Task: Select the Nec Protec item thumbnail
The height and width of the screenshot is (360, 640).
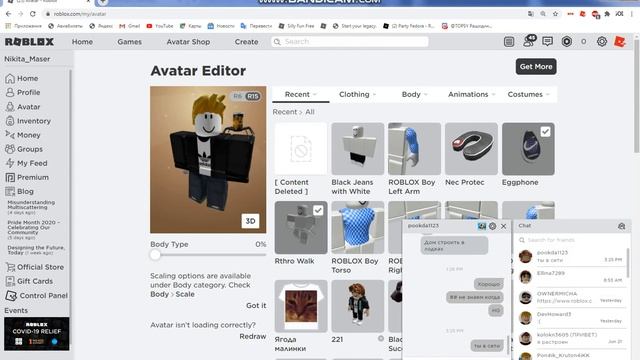Action: click(x=471, y=149)
